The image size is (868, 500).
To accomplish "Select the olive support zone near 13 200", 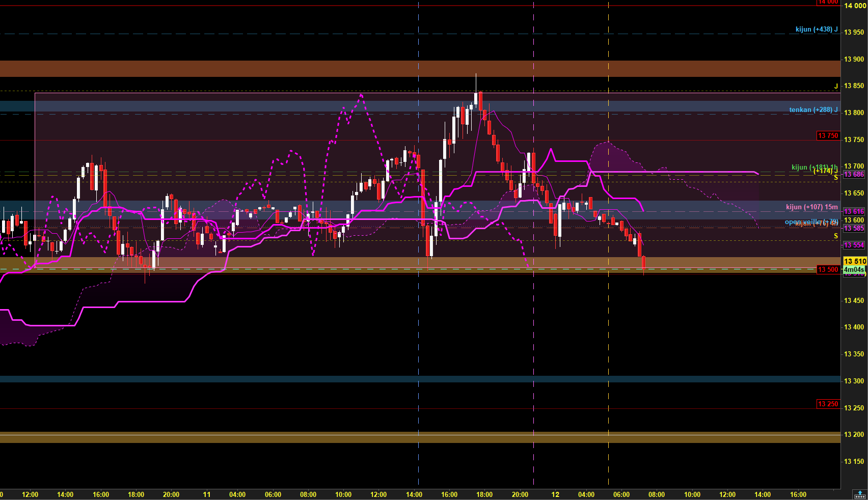I will point(420,437).
